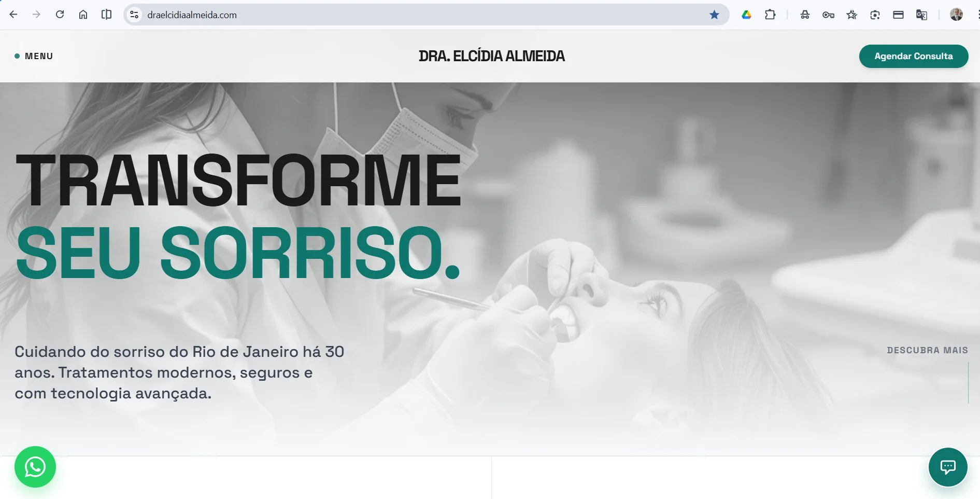Click the browser forward arrow
This screenshot has width=980, height=499.
(x=36, y=15)
